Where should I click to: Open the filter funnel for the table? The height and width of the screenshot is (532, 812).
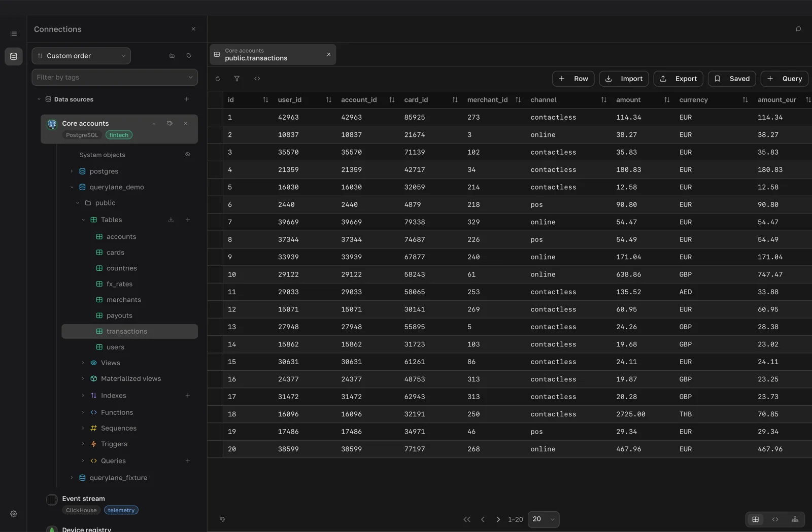tap(237, 79)
